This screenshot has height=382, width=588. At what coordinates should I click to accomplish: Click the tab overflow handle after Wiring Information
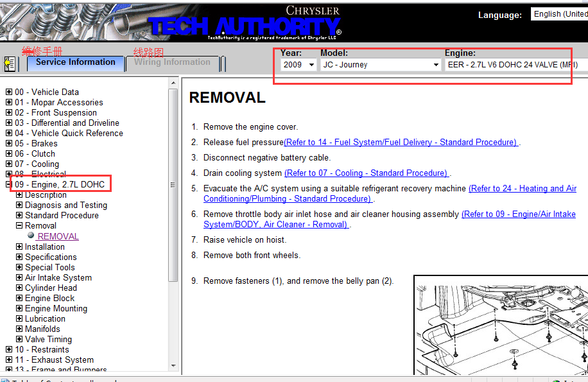[223, 64]
